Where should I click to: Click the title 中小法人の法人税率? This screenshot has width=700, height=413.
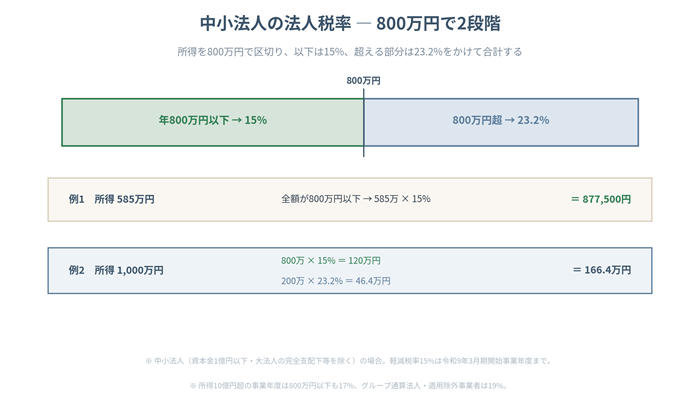[275, 23]
